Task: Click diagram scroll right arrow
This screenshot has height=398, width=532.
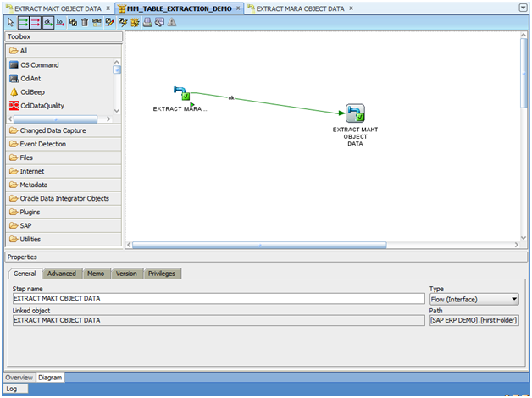Action: point(517,245)
